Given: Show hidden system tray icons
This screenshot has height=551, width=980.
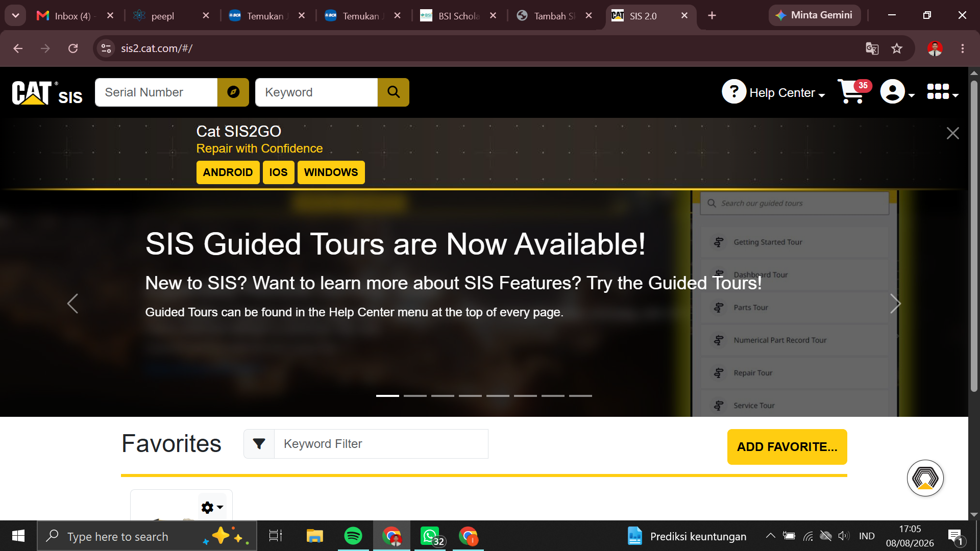Looking at the screenshot, I should (x=770, y=536).
